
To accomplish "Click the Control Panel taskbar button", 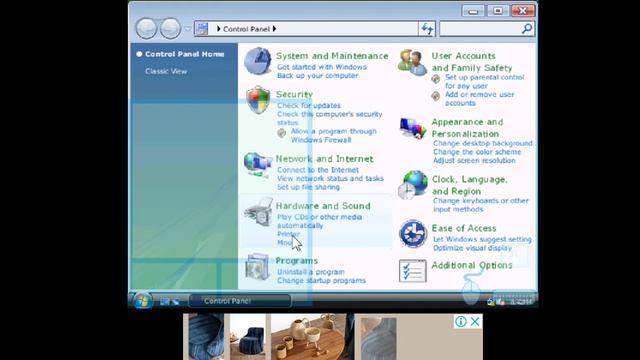I will click(240, 301).
